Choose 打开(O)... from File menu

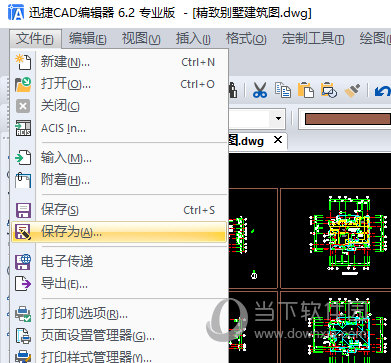pos(119,84)
